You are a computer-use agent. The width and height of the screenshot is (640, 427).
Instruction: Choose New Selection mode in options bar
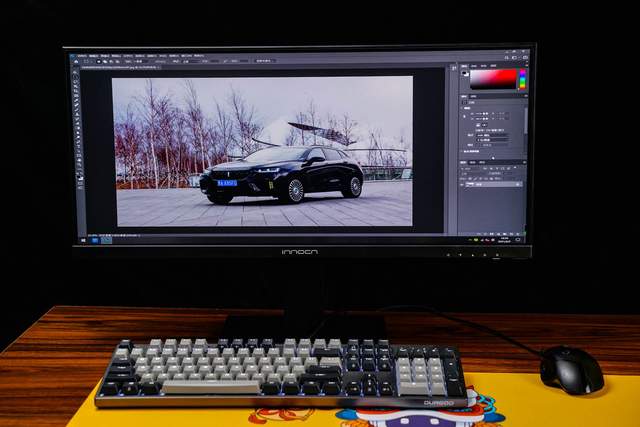click(99, 61)
